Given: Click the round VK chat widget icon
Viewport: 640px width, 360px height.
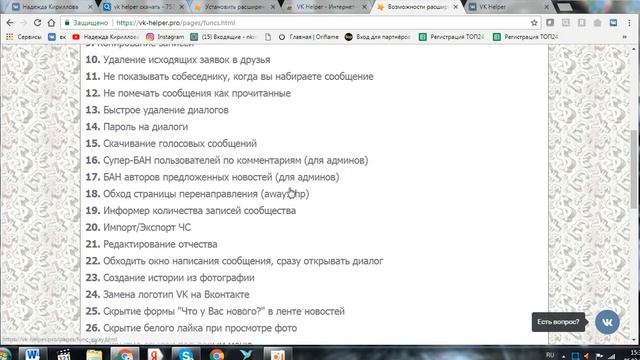Looking at the screenshot, I should point(607,322).
